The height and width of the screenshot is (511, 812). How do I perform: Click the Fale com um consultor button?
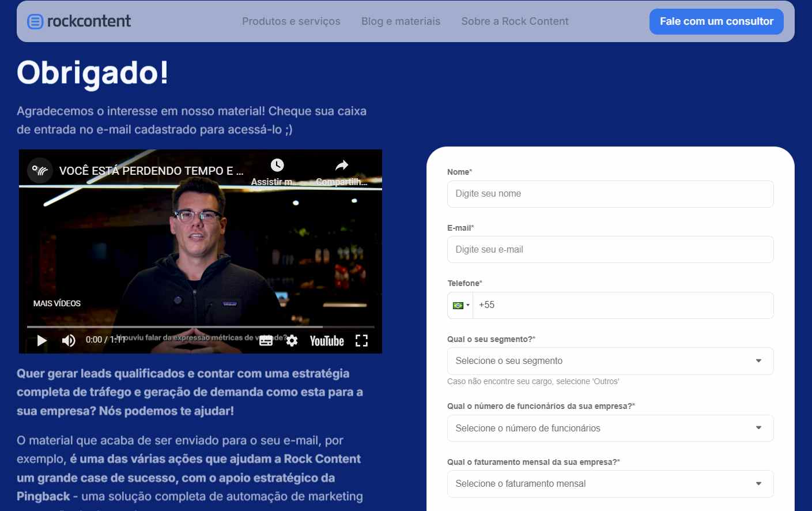(x=716, y=21)
